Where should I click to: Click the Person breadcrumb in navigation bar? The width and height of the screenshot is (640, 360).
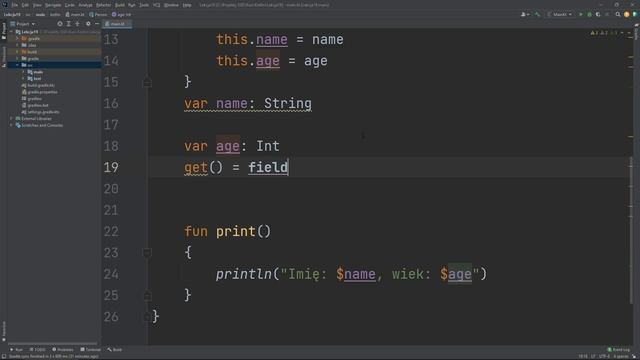tap(98, 15)
